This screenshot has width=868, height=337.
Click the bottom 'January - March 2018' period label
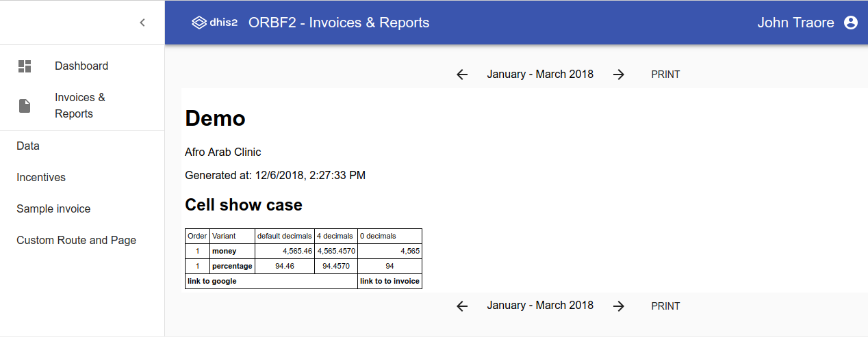[x=540, y=305]
